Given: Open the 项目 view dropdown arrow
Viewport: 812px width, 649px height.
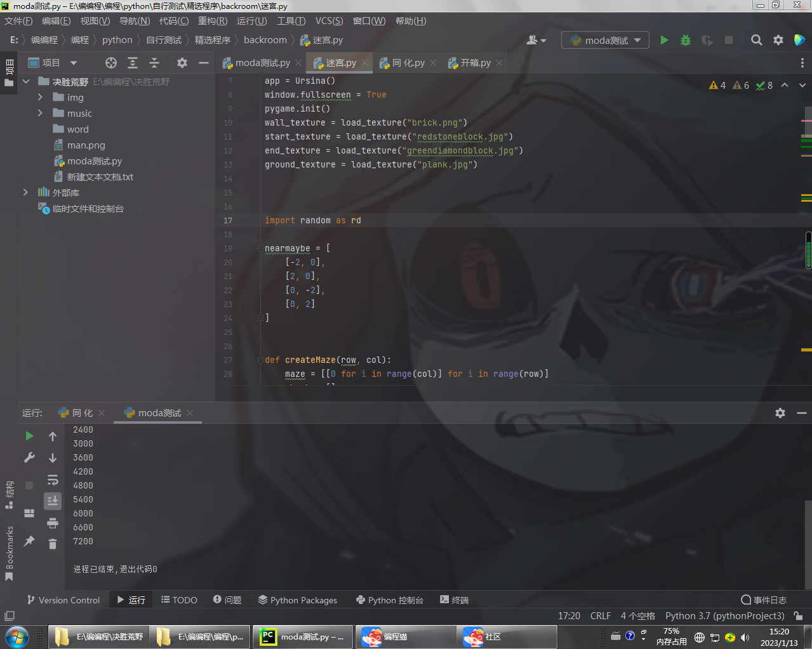Looking at the screenshot, I should pos(74,63).
